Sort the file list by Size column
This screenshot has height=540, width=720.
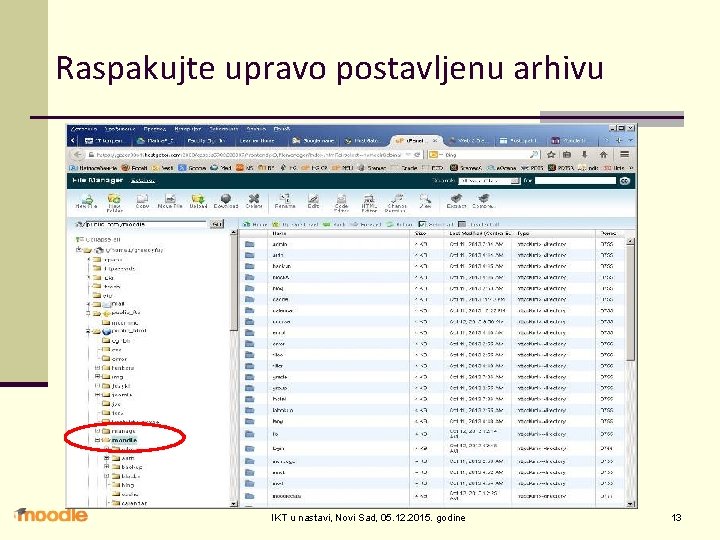click(x=427, y=234)
